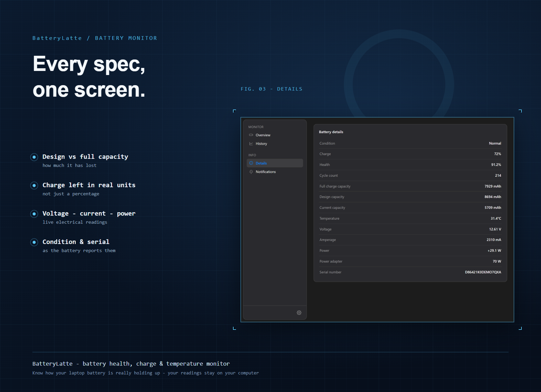Click the Details info icon
Image resolution: width=541 pixels, height=392 pixels.
point(251,163)
